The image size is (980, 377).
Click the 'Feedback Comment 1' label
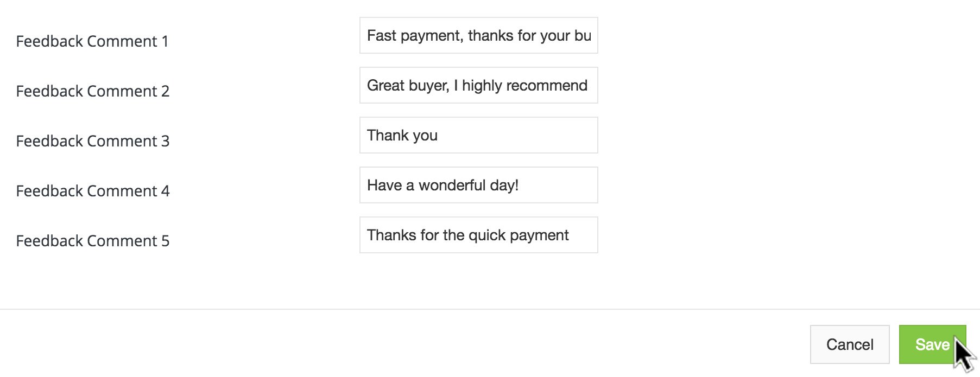(92, 41)
